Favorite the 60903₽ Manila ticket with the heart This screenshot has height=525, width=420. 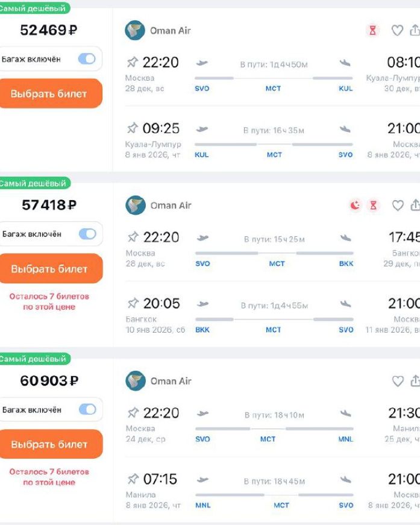(398, 381)
